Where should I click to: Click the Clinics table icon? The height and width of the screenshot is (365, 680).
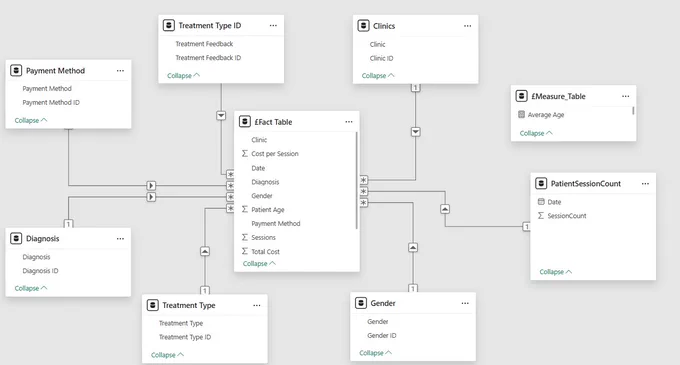coord(363,26)
